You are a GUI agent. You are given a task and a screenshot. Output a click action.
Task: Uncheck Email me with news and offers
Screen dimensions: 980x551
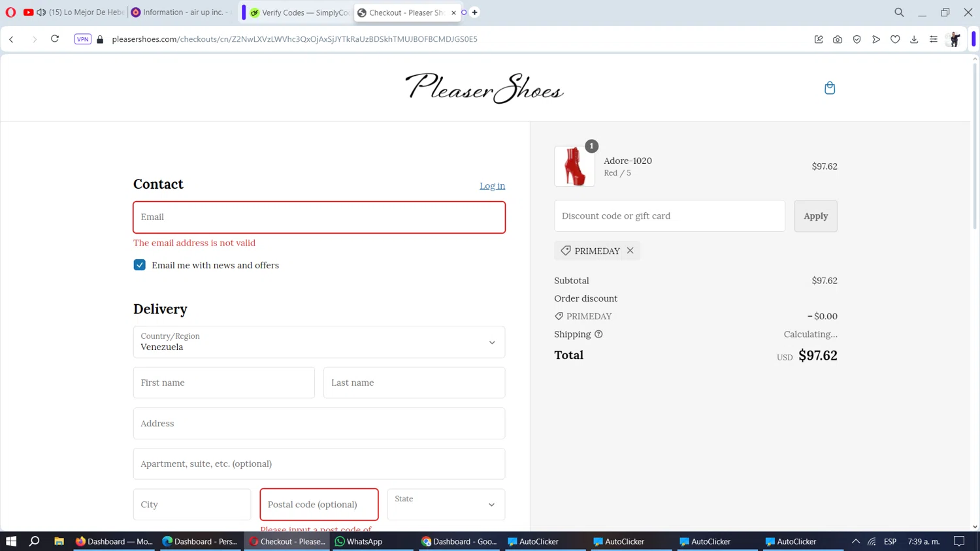pyautogui.click(x=139, y=265)
